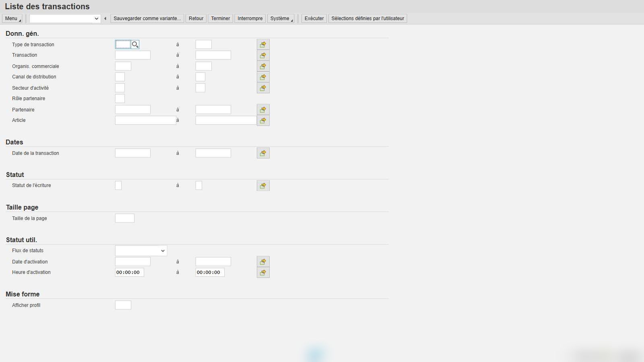Open search help for Type de transaction
644x362 pixels.
[x=135, y=45]
